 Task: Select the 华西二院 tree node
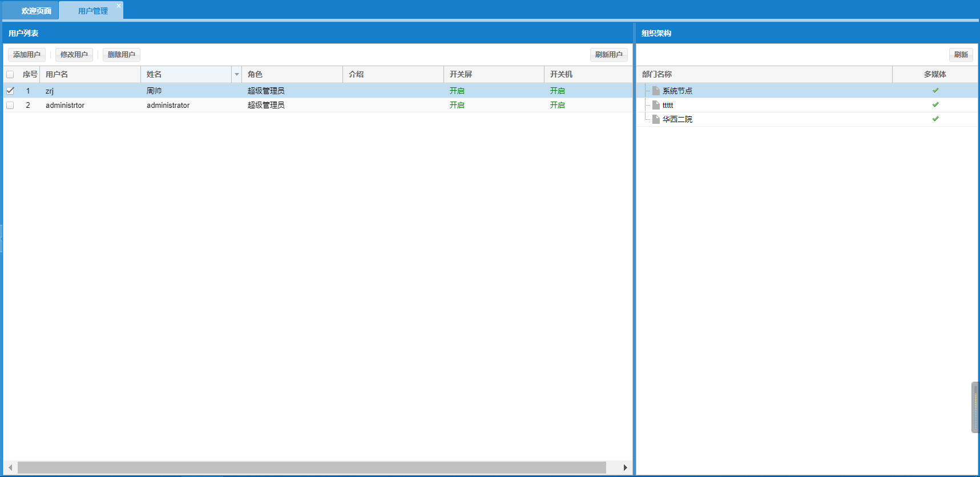(x=677, y=119)
